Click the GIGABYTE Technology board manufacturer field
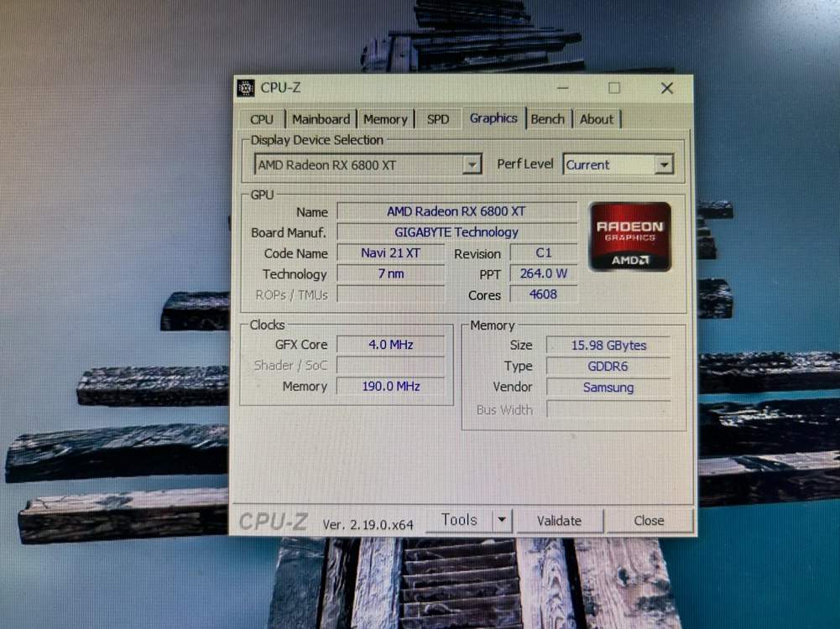Viewport: 840px width, 629px height. (x=457, y=232)
